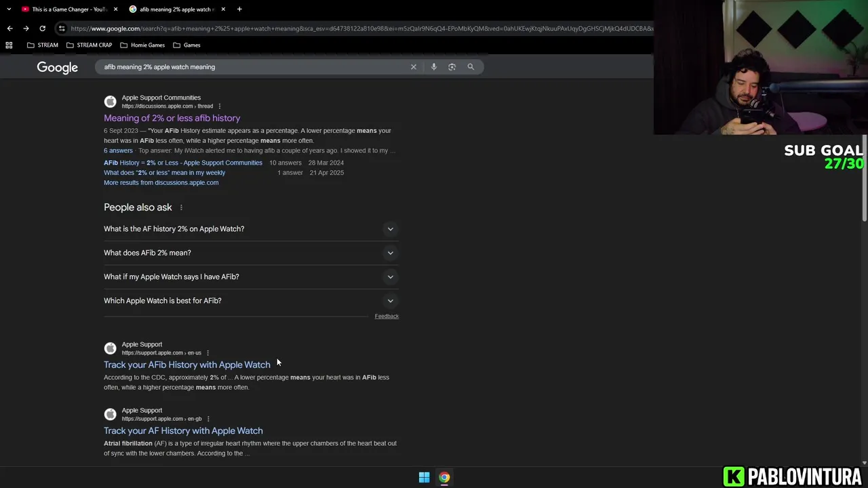The width and height of the screenshot is (868, 488).
Task: Open 'Meaning of 2% or less afib history' result
Action: pyautogui.click(x=172, y=118)
